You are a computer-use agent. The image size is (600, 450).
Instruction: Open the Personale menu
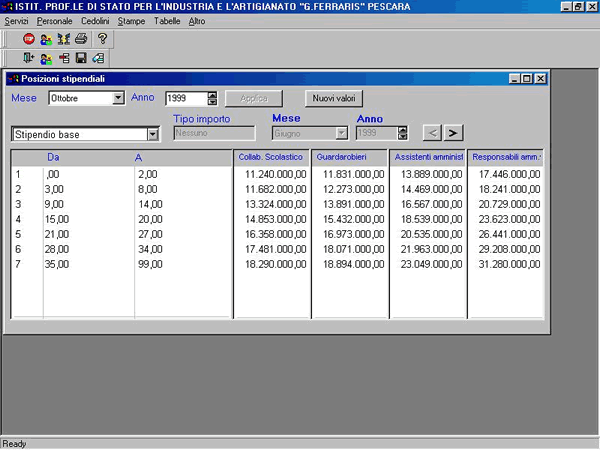click(54, 21)
